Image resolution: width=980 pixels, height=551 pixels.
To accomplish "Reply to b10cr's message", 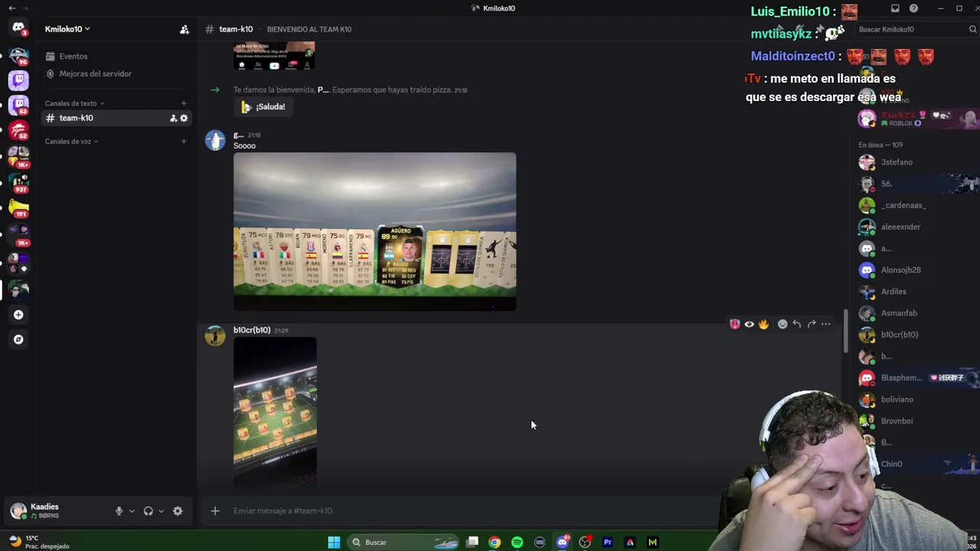I will (797, 324).
